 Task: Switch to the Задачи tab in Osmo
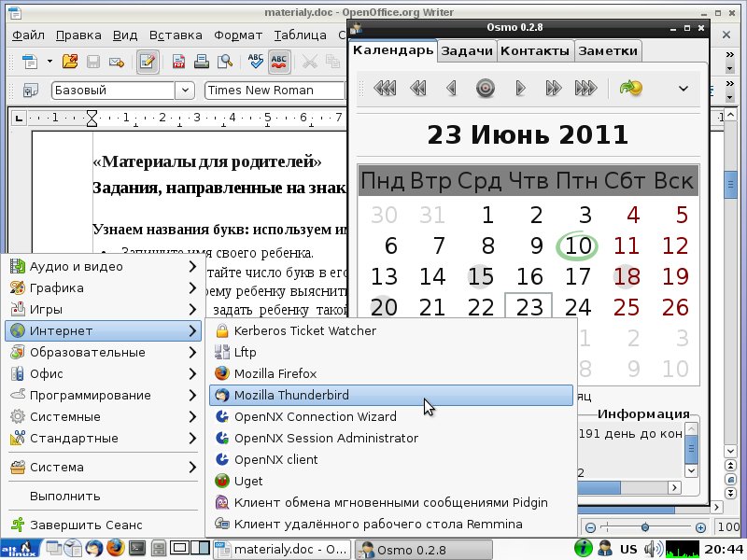click(467, 51)
